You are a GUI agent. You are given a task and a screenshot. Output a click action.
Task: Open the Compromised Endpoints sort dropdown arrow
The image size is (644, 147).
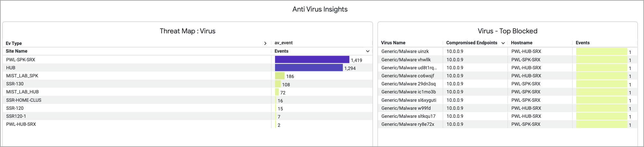503,43
